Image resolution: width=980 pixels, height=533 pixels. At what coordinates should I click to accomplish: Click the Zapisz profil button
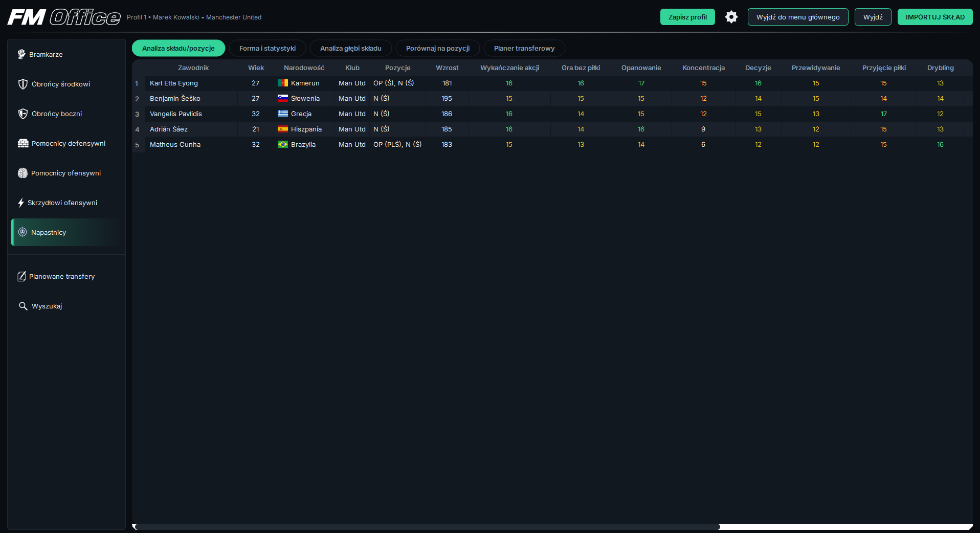(x=687, y=17)
